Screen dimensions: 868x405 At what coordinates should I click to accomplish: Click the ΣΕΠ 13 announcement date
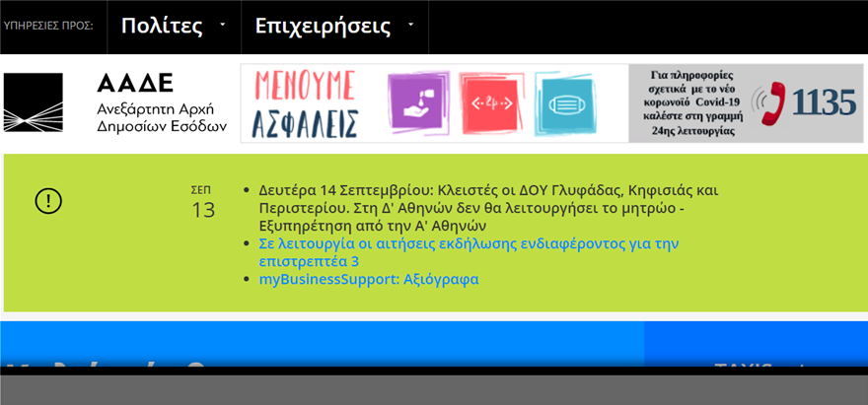click(x=203, y=202)
